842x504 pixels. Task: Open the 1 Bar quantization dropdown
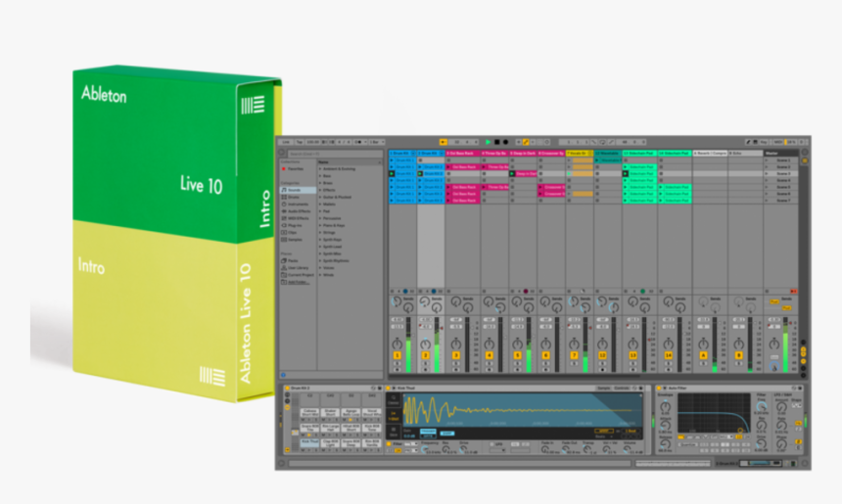tap(377, 142)
